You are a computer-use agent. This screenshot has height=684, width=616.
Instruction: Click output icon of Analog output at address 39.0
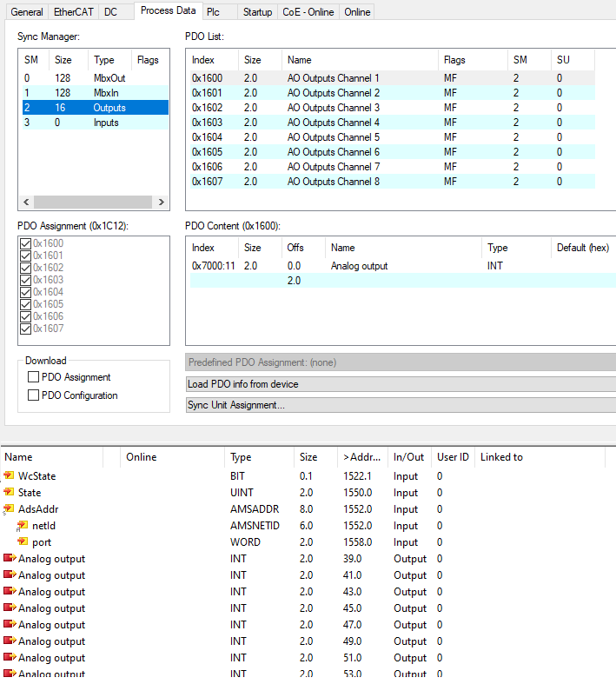coord(10,558)
